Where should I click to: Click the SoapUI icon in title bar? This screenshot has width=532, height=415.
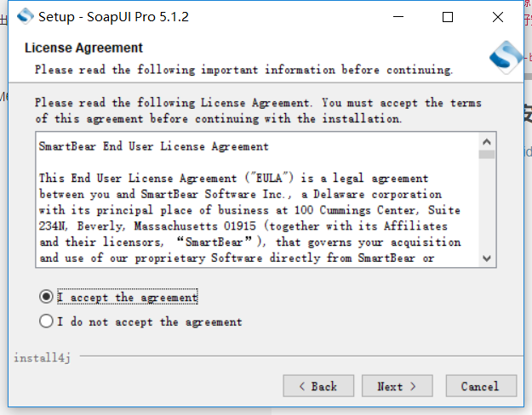(x=26, y=16)
